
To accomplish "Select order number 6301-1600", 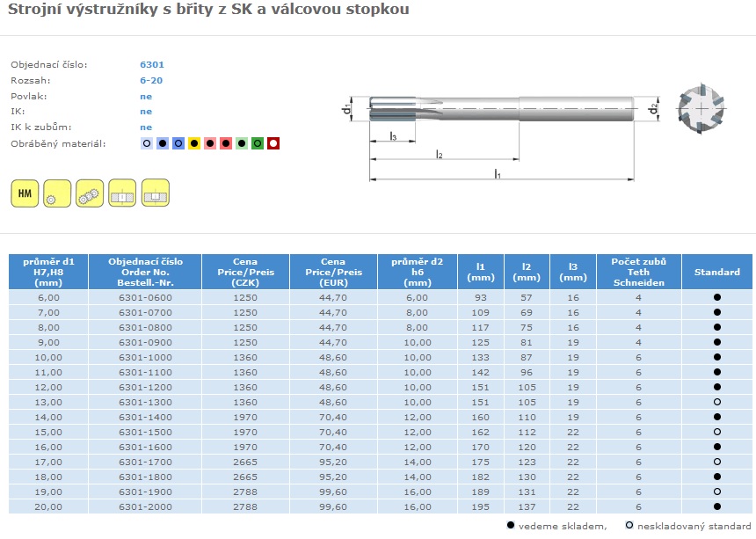I will [x=145, y=447].
